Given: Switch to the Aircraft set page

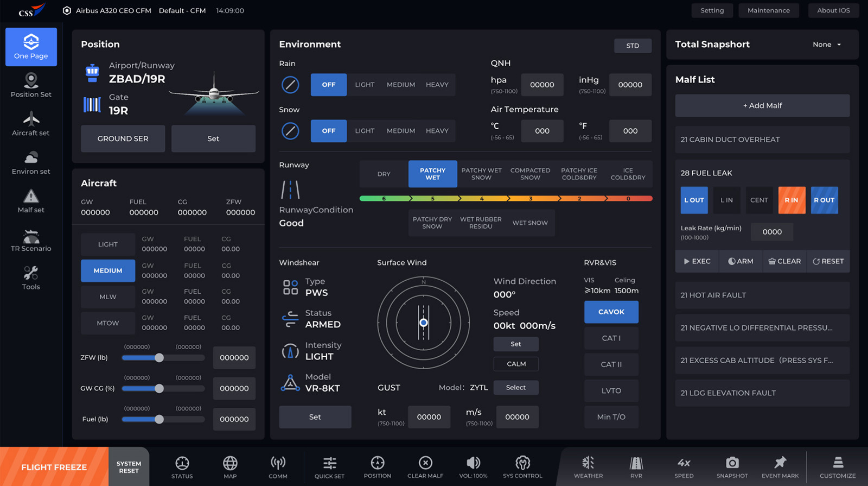Looking at the screenshot, I should pyautogui.click(x=31, y=124).
